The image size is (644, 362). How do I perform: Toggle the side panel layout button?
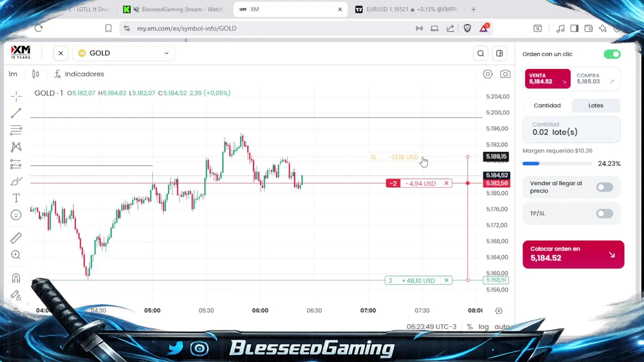pyautogui.click(x=500, y=53)
